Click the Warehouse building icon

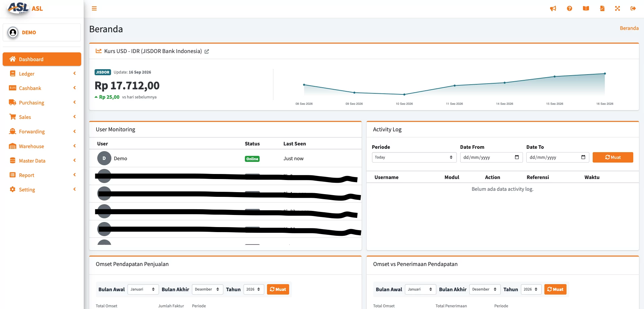pos(13,146)
